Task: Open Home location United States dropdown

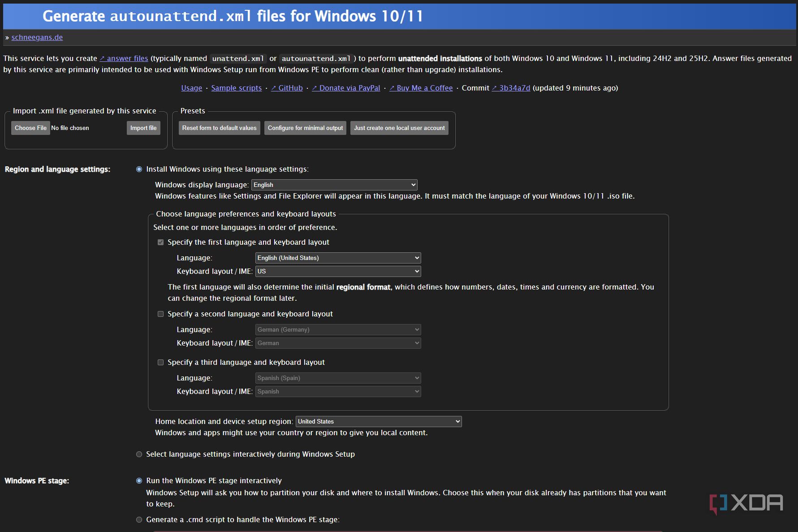Action: (x=379, y=421)
